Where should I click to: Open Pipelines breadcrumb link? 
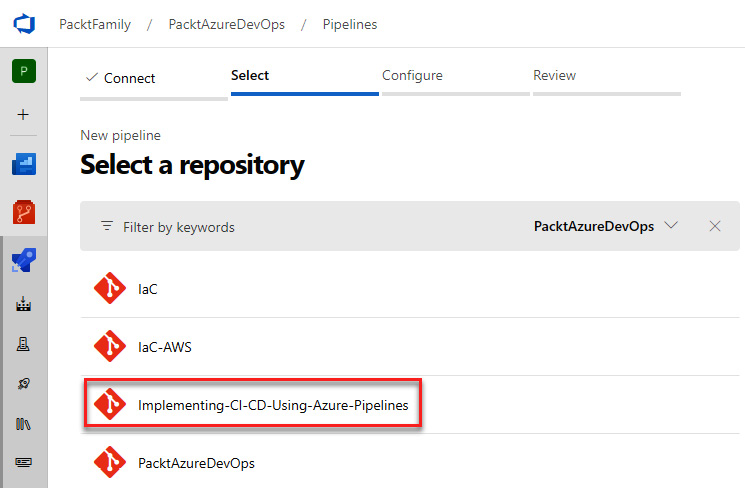coord(350,24)
